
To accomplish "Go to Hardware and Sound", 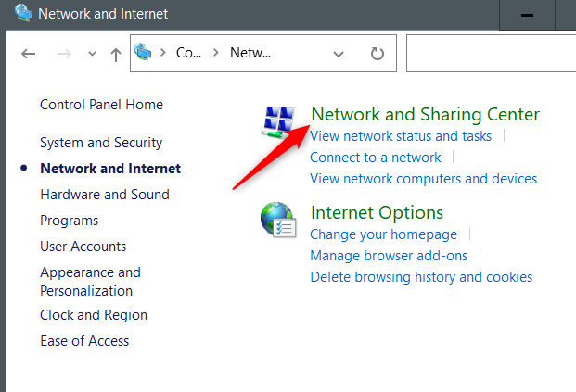I will (105, 195).
